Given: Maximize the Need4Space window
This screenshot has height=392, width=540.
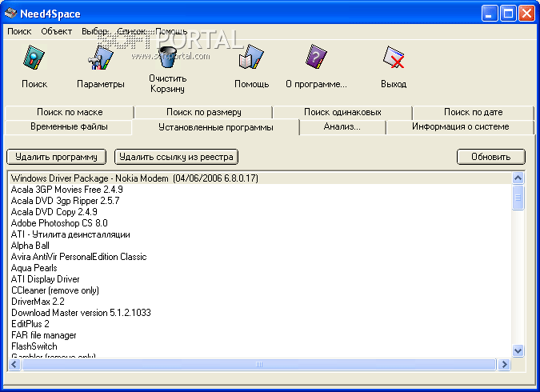Looking at the screenshot, I should pyautogui.click(x=508, y=14).
